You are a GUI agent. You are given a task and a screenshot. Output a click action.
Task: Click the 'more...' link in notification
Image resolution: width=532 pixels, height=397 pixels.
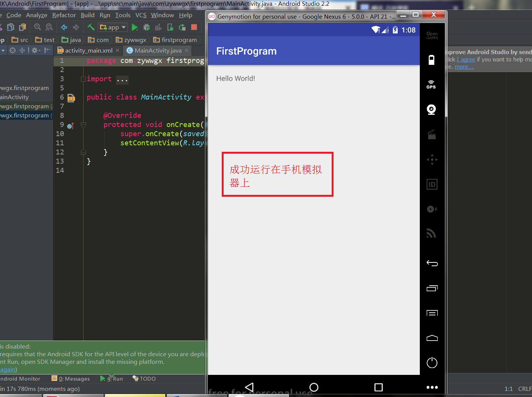tap(464, 67)
